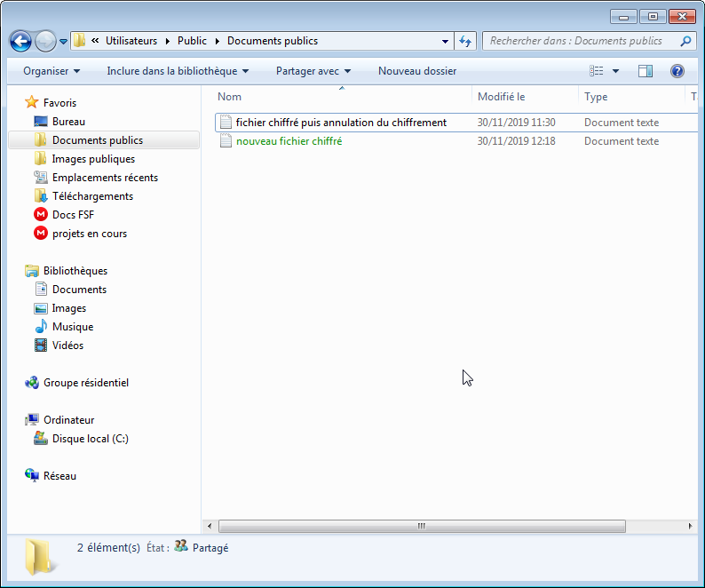Click the Bibliothèques library icon

(x=32, y=270)
